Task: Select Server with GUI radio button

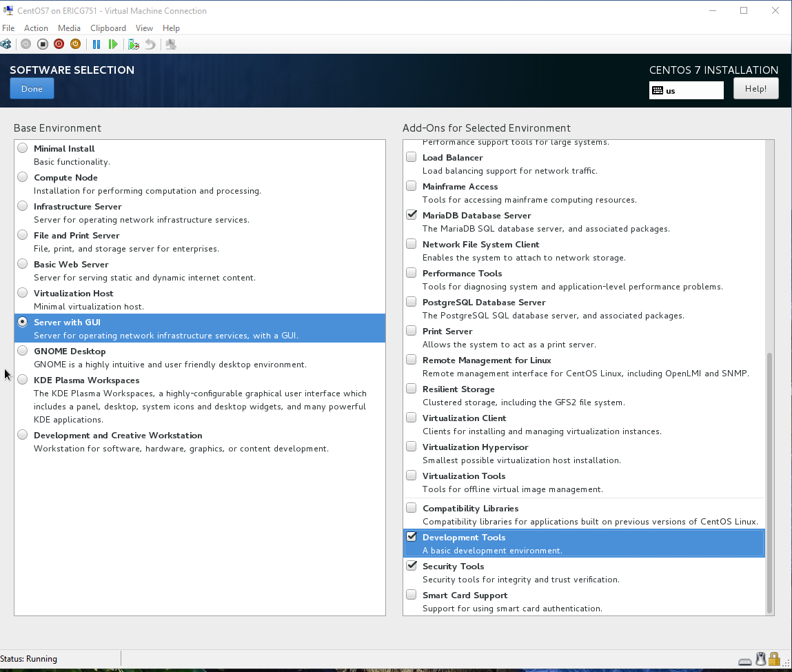Action: (x=23, y=322)
